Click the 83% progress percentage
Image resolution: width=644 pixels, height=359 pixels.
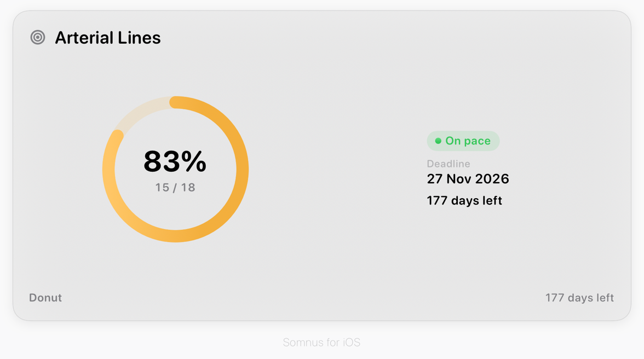click(x=175, y=161)
